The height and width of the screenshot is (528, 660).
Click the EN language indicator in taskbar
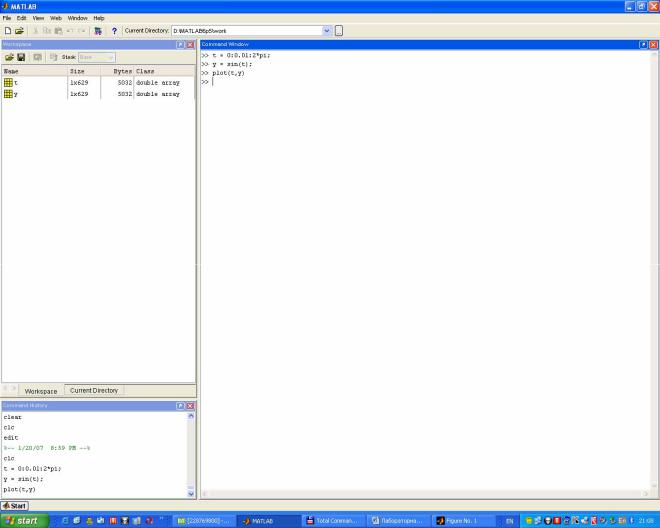click(x=510, y=521)
